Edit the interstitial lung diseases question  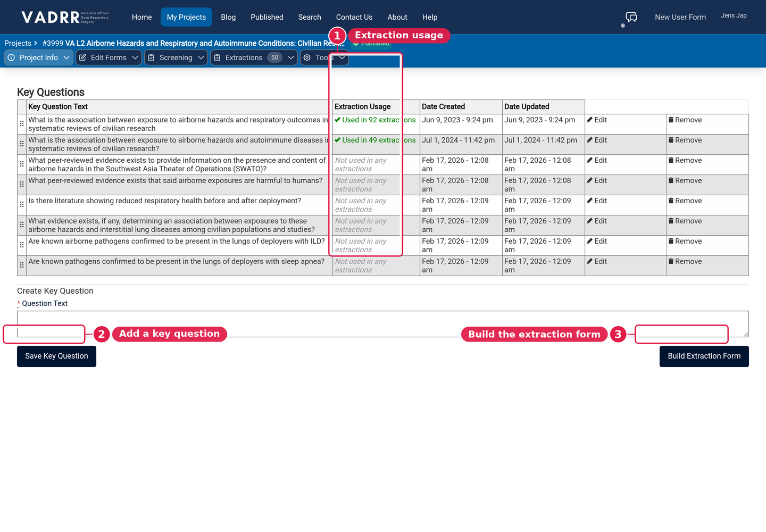597,221
